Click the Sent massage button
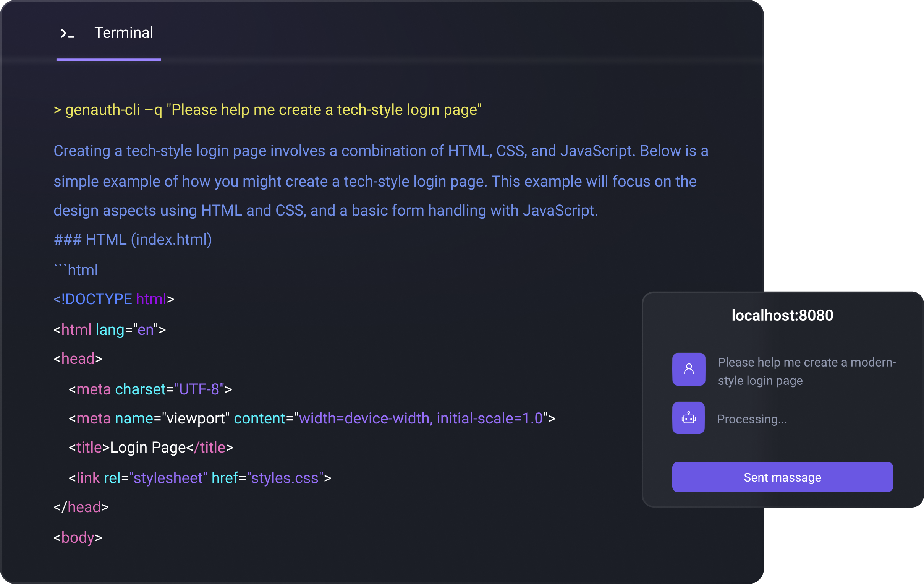This screenshot has width=924, height=584. pos(782,477)
